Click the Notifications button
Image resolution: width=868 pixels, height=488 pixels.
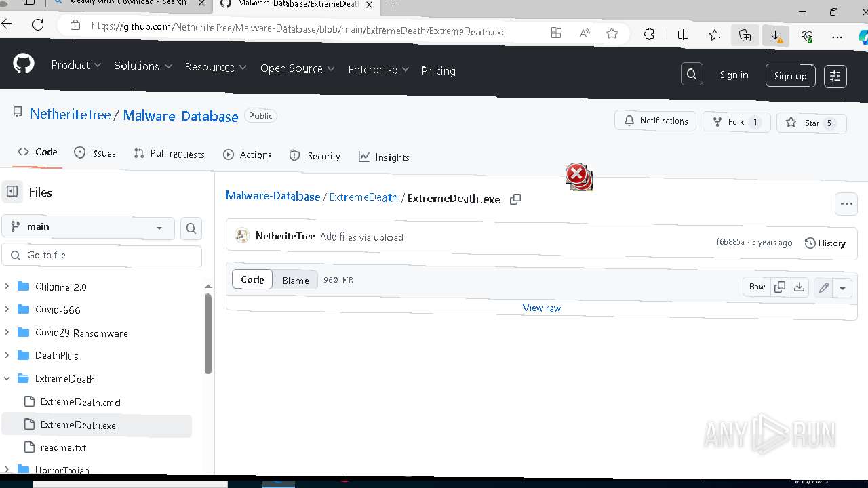pyautogui.click(x=656, y=121)
